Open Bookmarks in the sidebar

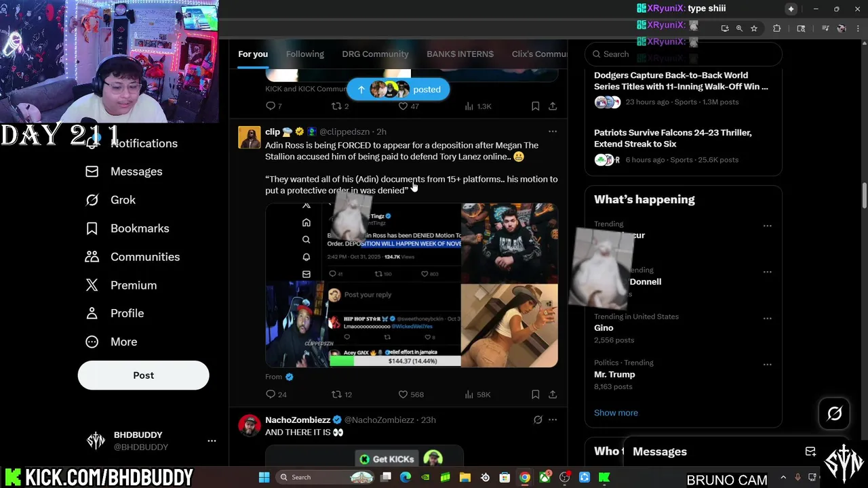(140, 228)
